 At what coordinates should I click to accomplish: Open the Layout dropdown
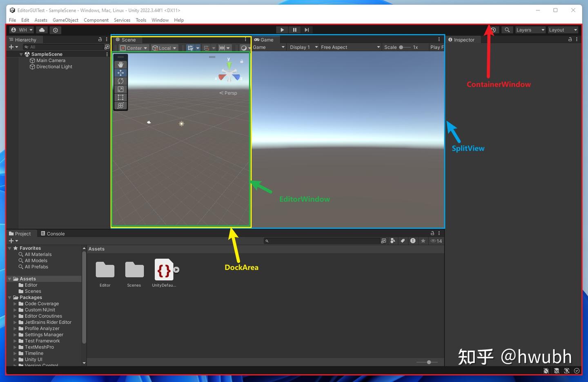coord(562,30)
